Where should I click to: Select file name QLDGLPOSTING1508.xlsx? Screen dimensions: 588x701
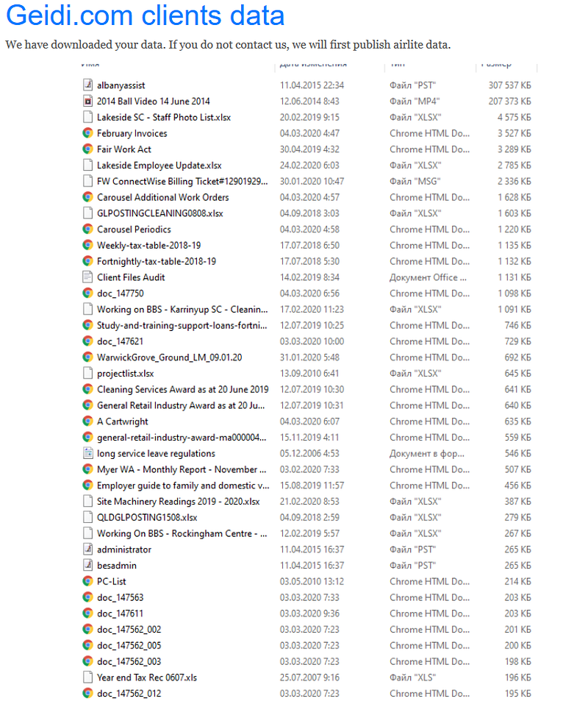click(x=147, y=517)
